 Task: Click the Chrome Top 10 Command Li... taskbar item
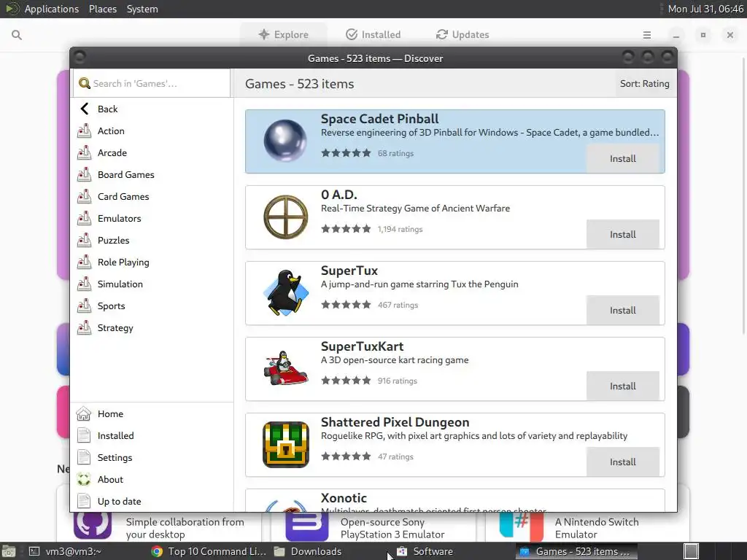tap(208, 551)
